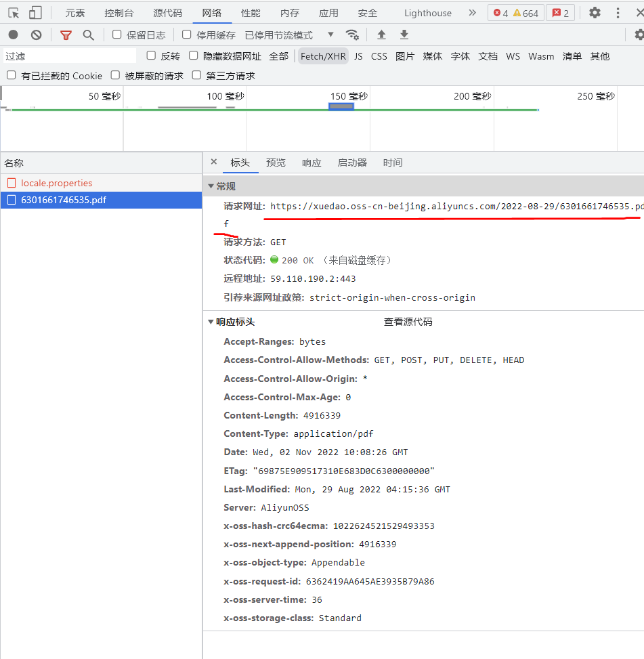
Task: Export HAR file with download arrow
Action: 404,35
